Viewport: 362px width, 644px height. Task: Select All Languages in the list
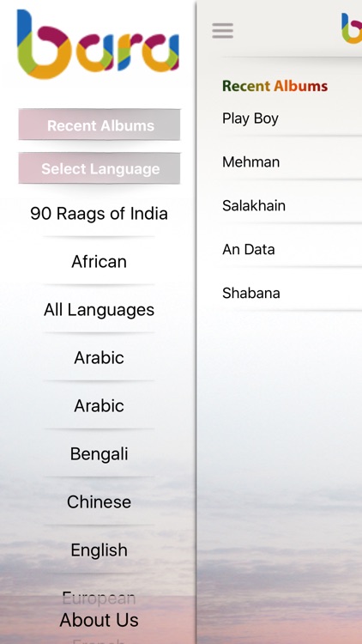[x=99, y=310]
